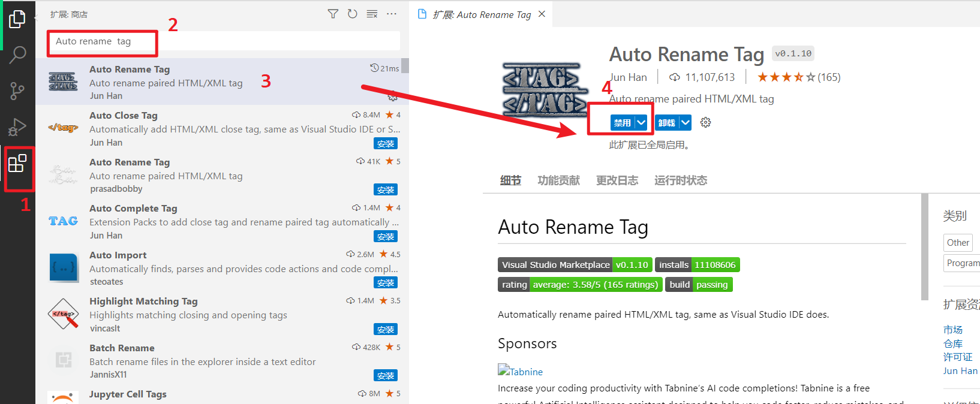Switch to the 运行时状态 tab
This screenshot has height=404, width=980.
pyautogui.click(x=681, y=180)
